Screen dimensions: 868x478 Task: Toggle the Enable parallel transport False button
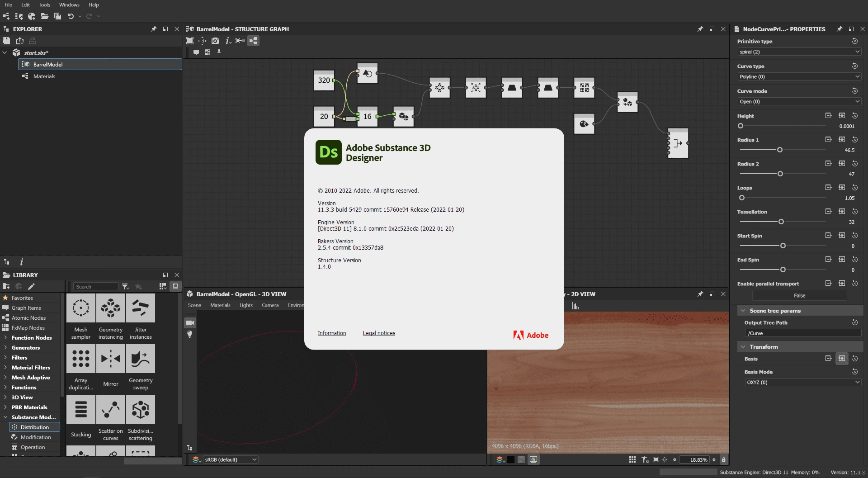click(x=799, y=295)
